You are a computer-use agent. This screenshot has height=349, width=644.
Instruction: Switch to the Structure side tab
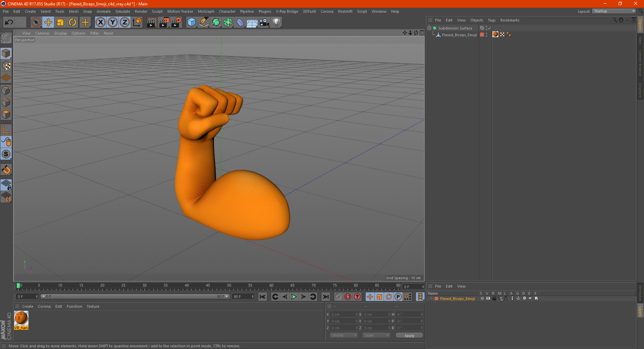coord(640,90)
